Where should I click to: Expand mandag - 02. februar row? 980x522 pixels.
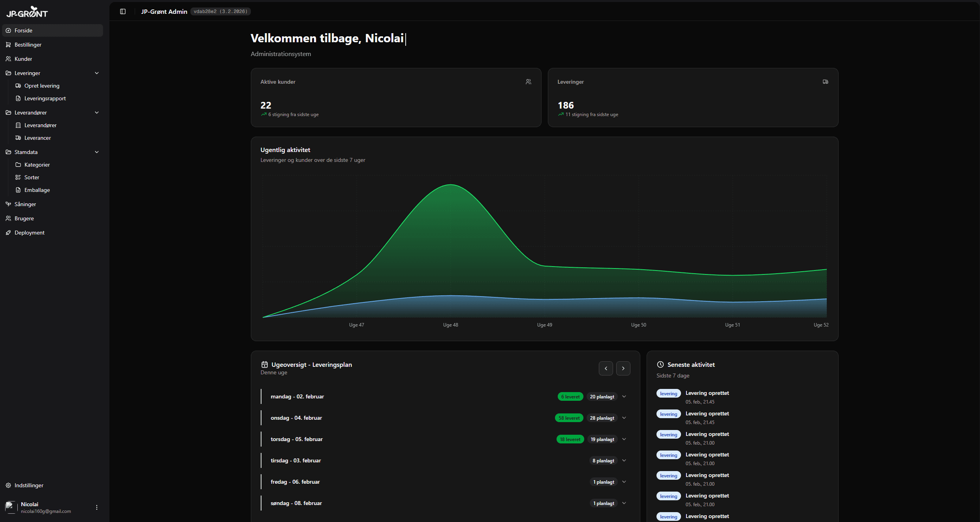point(624,396)
